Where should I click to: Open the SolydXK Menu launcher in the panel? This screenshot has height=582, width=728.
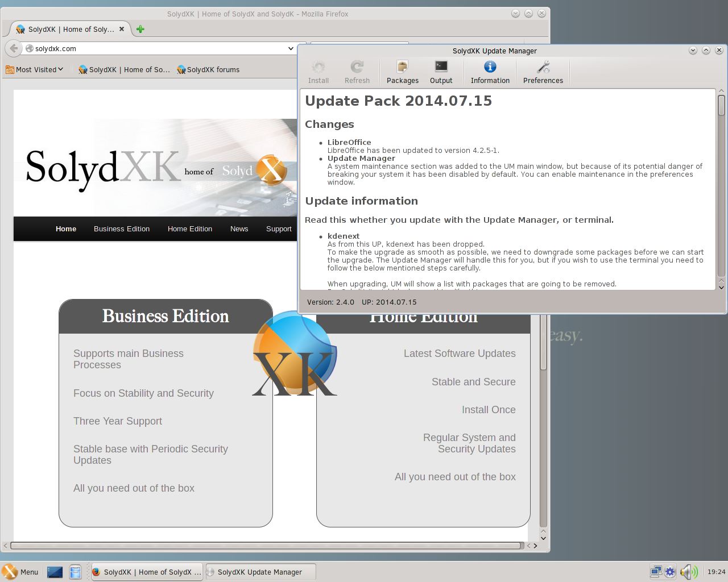[x=20, y=572]
